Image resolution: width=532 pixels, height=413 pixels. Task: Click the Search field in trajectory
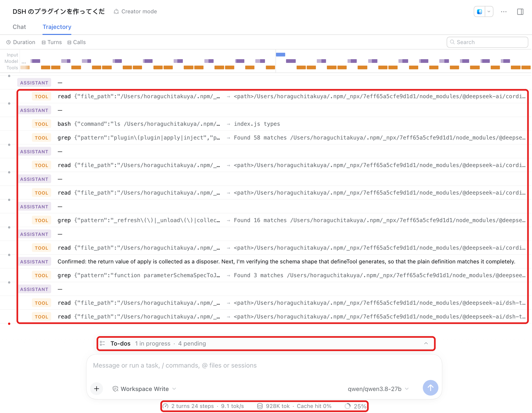pos(487,42)
